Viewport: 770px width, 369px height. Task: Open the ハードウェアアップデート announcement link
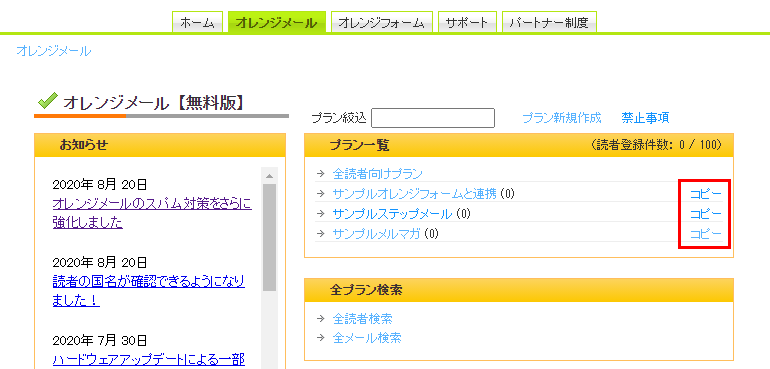click(148, 360)
